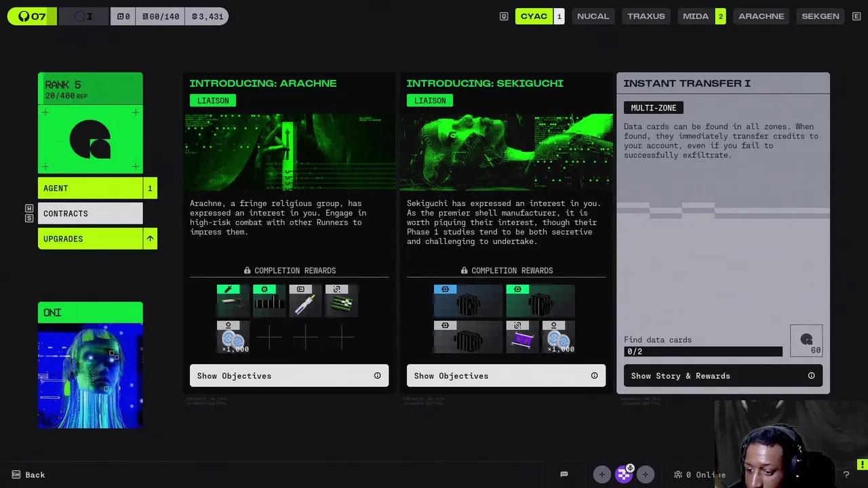Click the blue-tagged core reward icon
Screen dimensions: 868x488
(468, 301)
